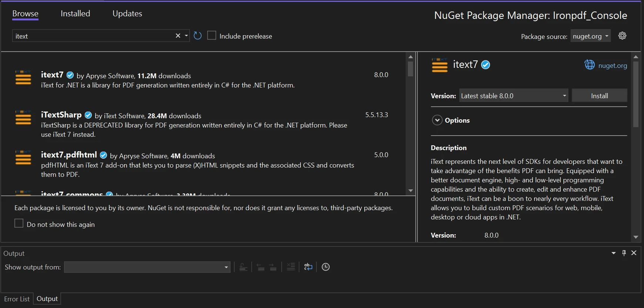Click details pane scrollbar down arrow

(x=636, y=237)
